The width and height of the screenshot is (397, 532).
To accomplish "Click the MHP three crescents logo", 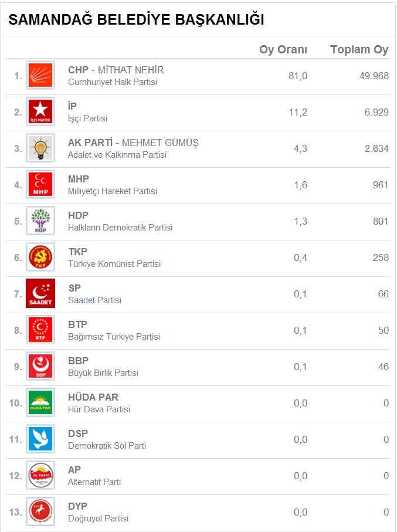I will [x=40, y=185].
